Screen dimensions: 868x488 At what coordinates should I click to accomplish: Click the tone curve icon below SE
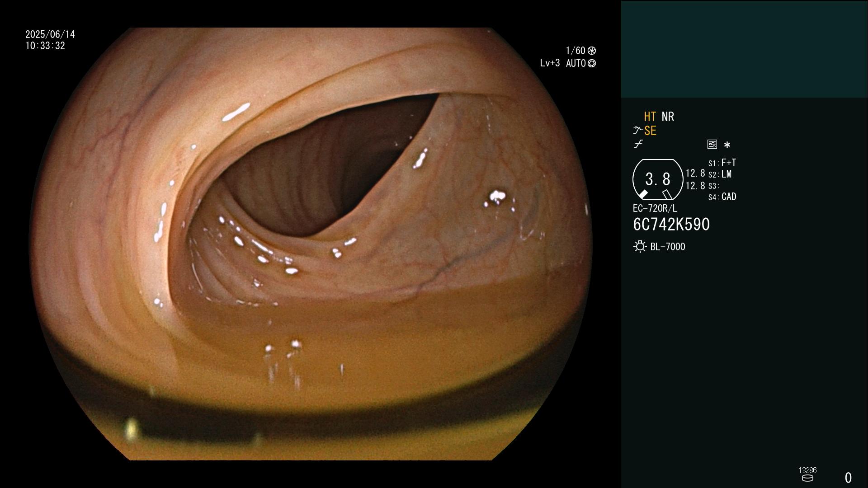pos(638,144)
